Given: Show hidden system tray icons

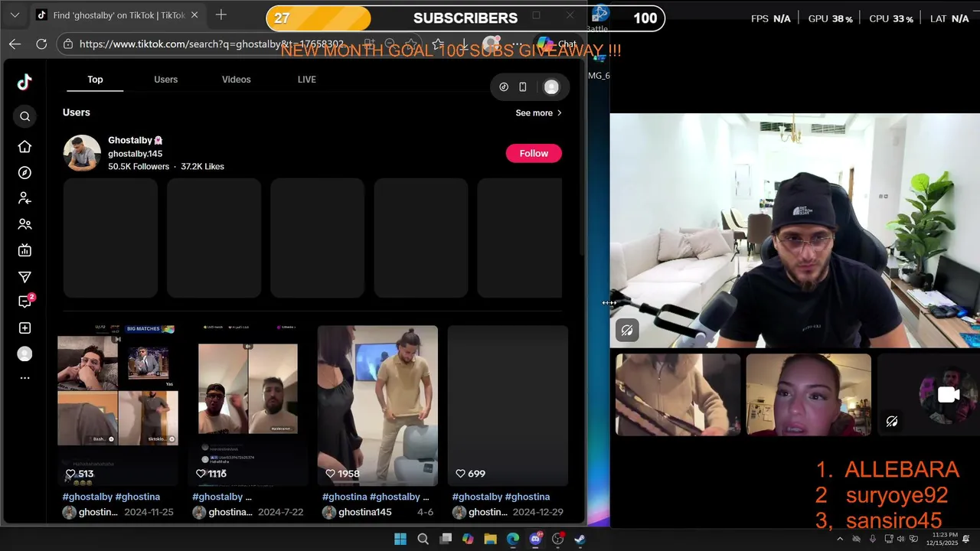Looking at the screenshot, I should [x=840, y=539].
